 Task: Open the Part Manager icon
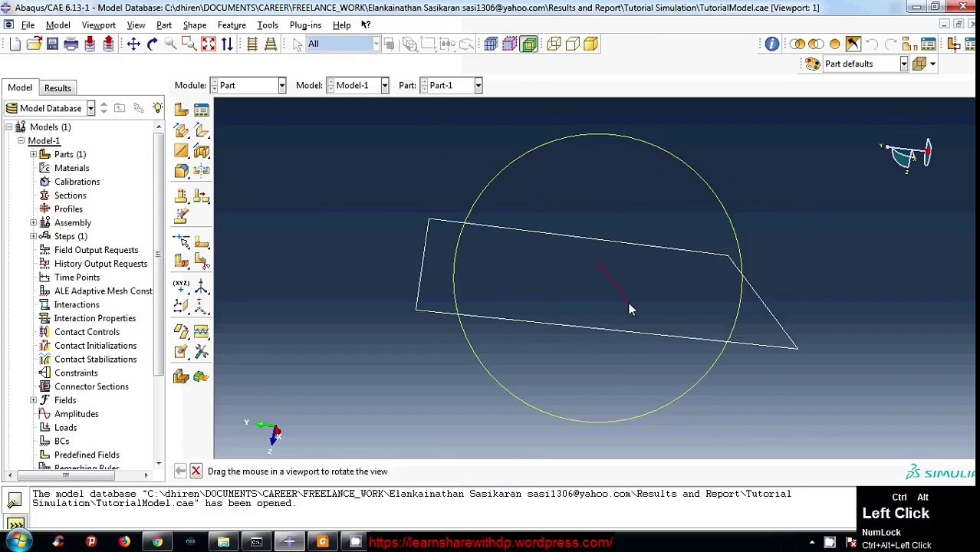click(x=201, y=110)
